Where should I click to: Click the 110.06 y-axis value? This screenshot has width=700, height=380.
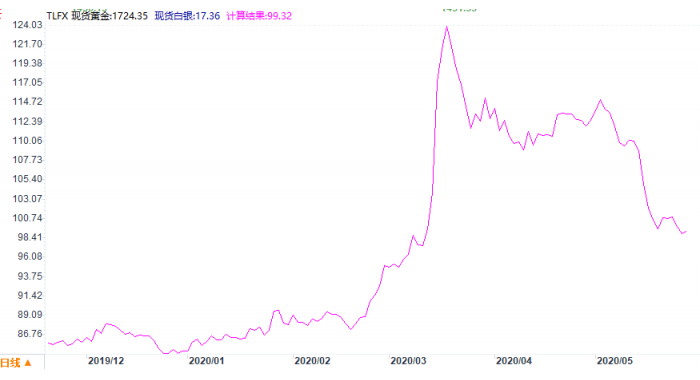click(x=27, y=141)
